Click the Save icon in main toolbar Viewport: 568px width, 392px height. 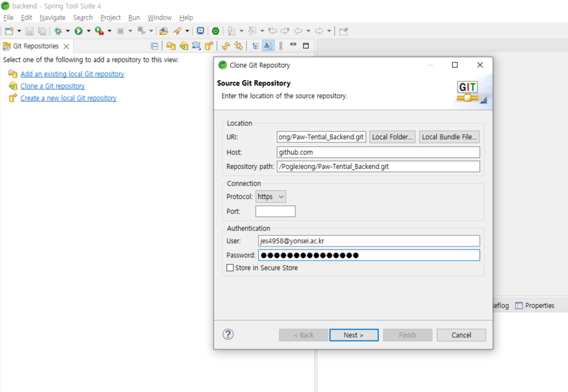click(x=30, y=31)
